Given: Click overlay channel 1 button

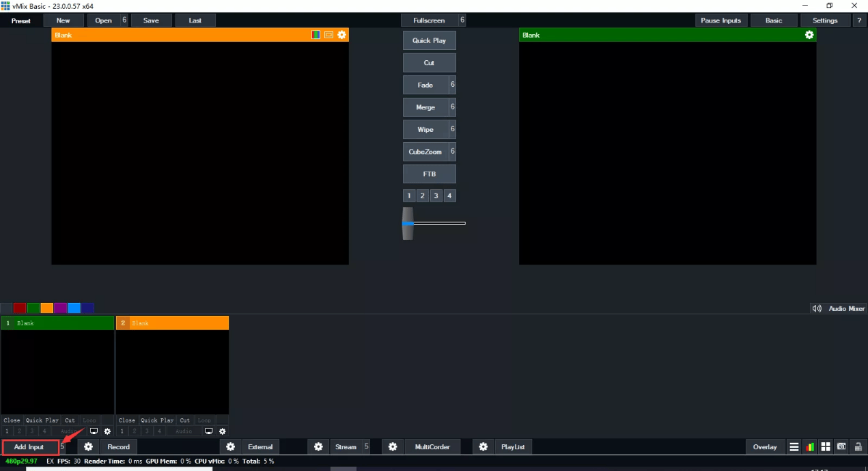Looking at the screenshot, I should pyautogui.click(x=409, y=196).
